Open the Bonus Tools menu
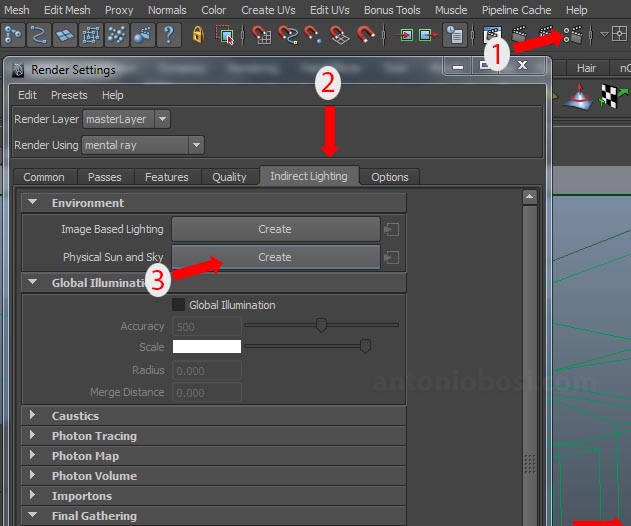The height and width of the screenshot is (526, 631). click(x=392, y=10)
